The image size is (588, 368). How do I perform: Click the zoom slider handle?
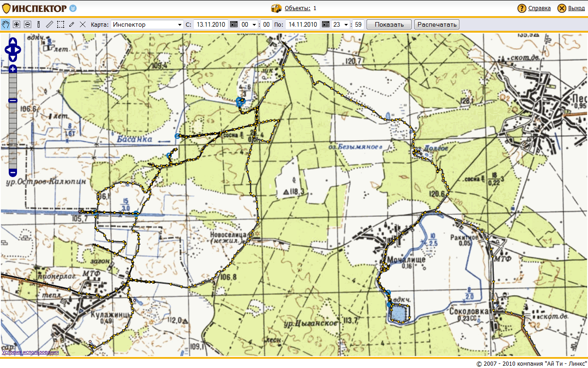[x=13, y=100]
